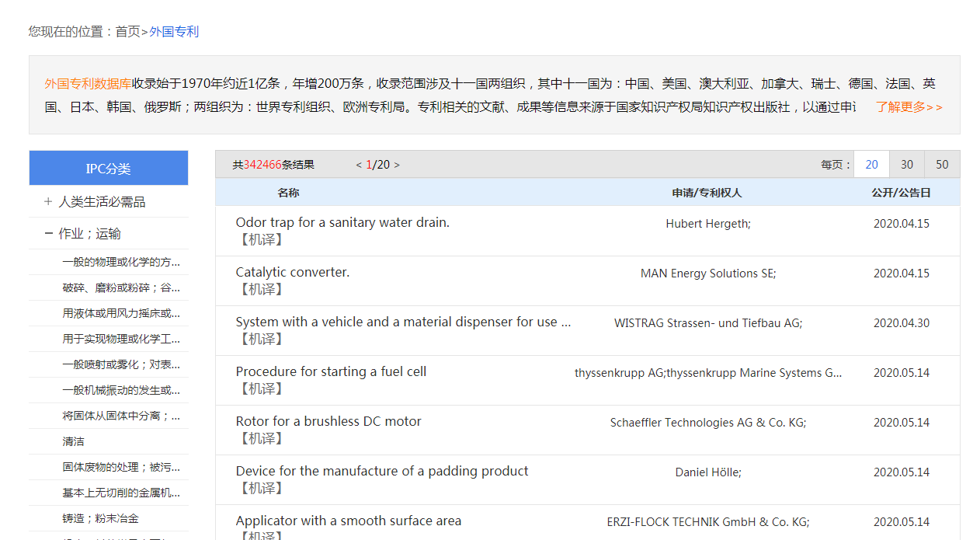Click 机译 under the brushless DC motor patent

click(261, 439)
